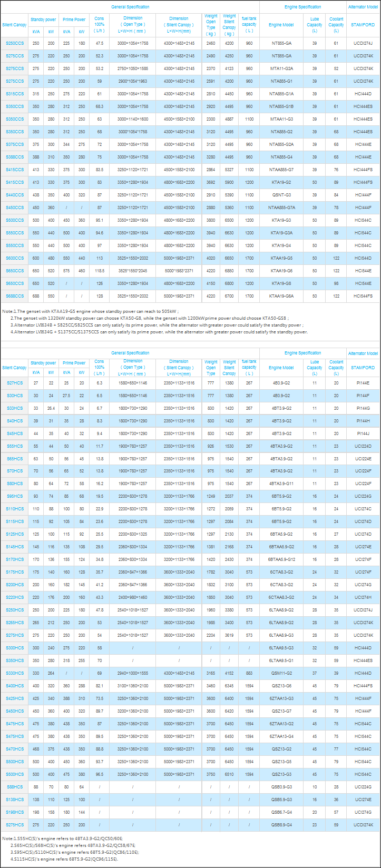The width and height of the screenshot is (381, 868).
Task: Click the PI144E alternator cell
Action: click(x=363, y=383)
